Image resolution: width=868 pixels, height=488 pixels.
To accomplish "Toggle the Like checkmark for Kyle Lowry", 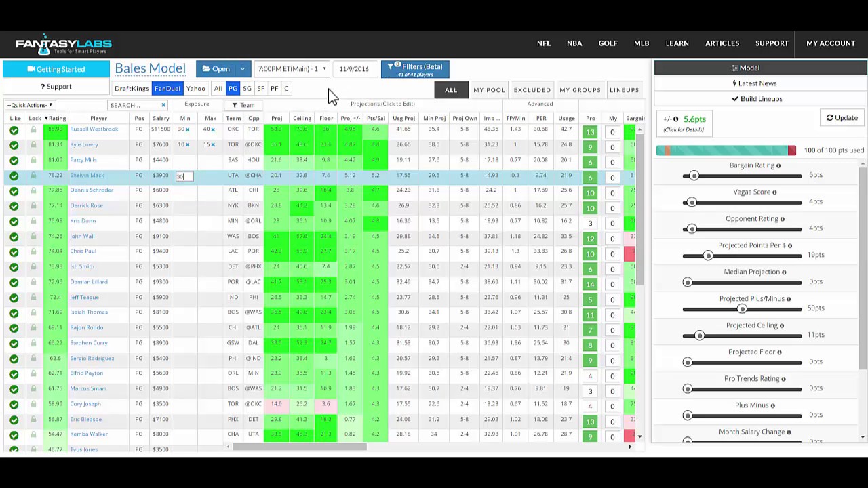I will (x=14, y=145).
